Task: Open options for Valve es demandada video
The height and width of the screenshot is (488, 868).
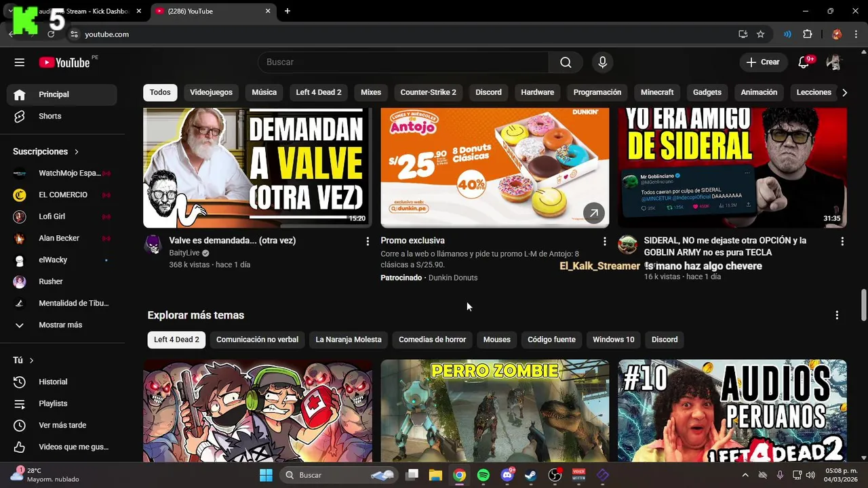Action: (x=368, y=241)
